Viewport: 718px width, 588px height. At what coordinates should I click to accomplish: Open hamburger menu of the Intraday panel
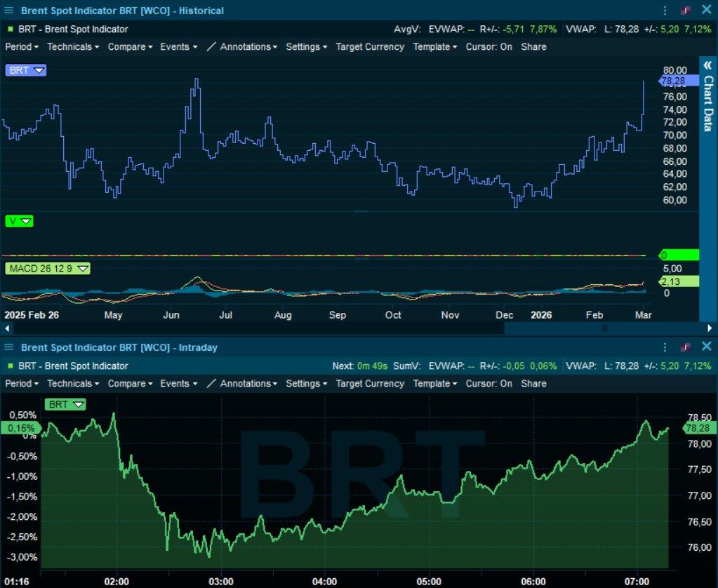point(8,347)
